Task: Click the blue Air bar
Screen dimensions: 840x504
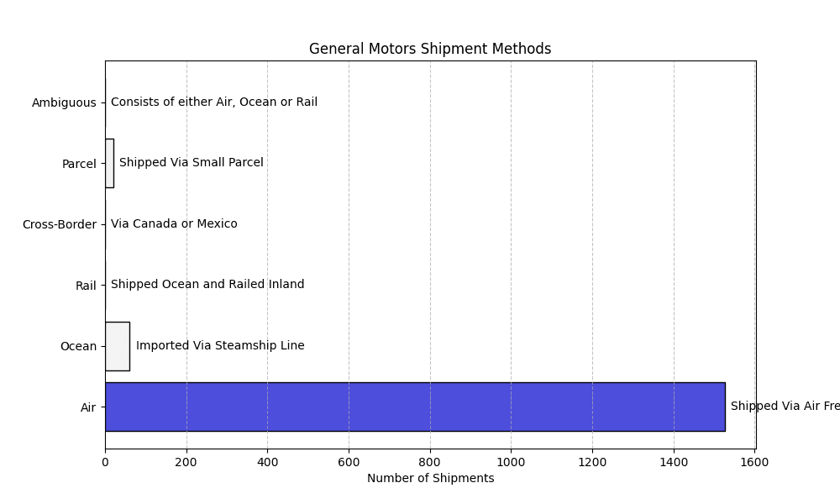Action: [415, 407]
